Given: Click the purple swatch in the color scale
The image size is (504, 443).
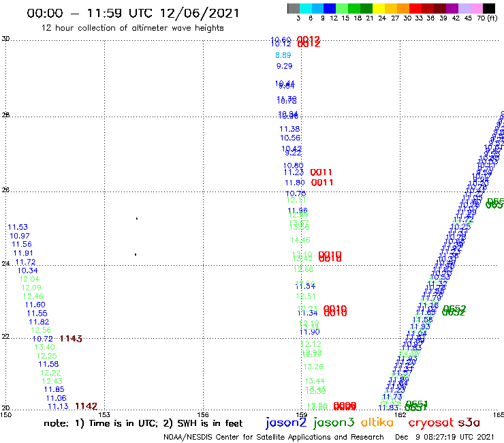Looking at the screenshot, I should coord(452,8).
